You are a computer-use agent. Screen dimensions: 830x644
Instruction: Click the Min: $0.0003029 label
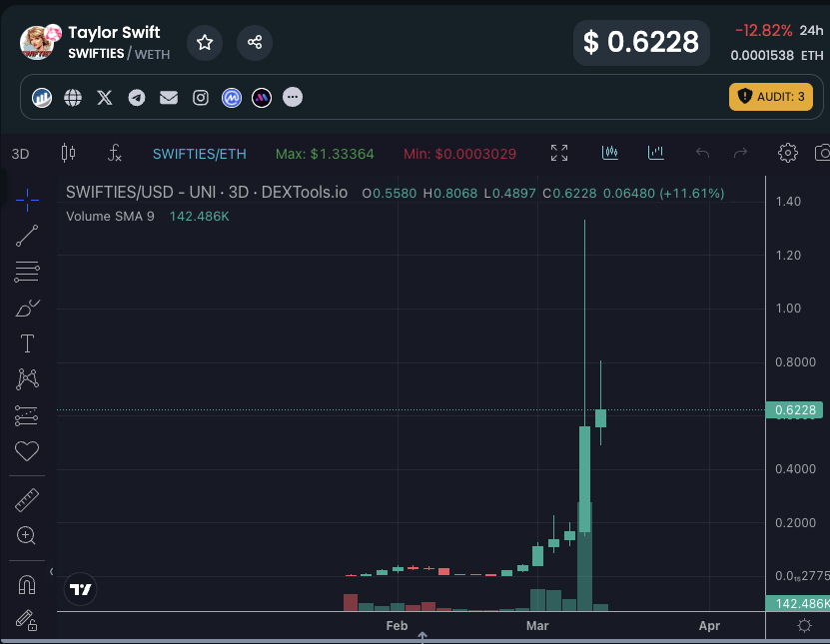pos(459,154)
